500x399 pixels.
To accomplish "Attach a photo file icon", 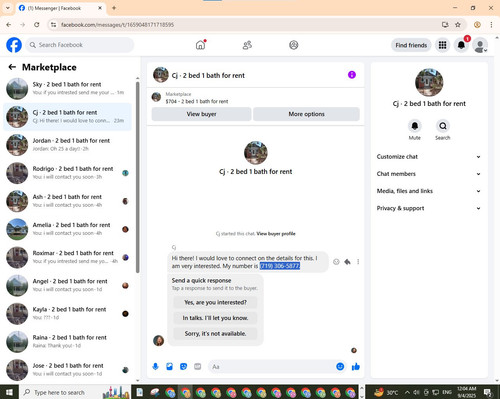I will (x=169, y=367).
